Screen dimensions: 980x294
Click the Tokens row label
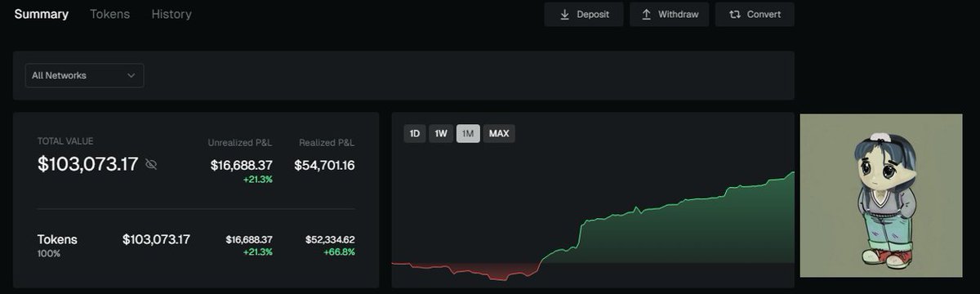point(57,239)
